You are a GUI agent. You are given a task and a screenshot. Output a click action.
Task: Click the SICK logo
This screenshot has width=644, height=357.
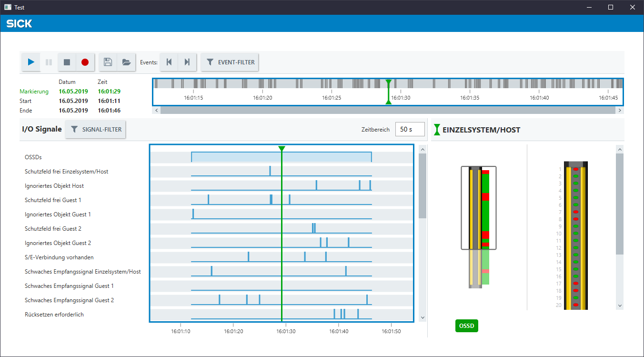coord(20,23)
